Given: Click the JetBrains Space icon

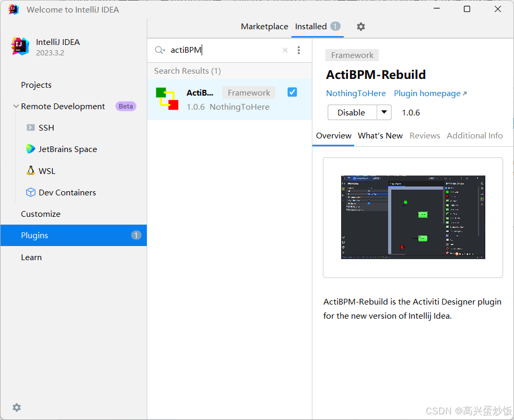Looking at the screenshot, I should [x=30, y=149].
